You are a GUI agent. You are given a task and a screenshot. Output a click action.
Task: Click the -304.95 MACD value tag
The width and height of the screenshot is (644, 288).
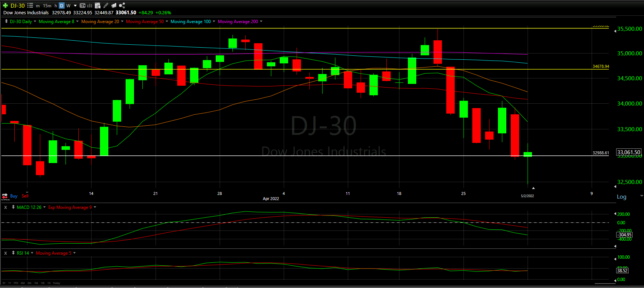pyautogui.click(x=625, y=235)
